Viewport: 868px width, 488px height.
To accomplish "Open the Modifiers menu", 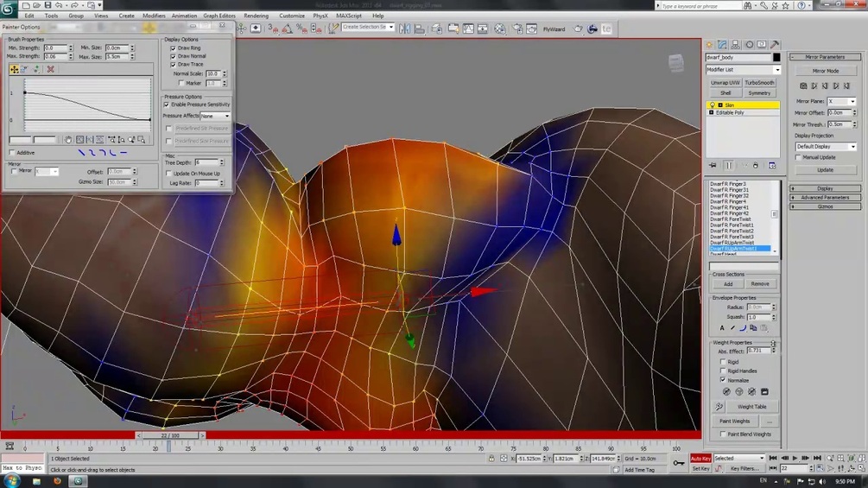I will 154,16.
